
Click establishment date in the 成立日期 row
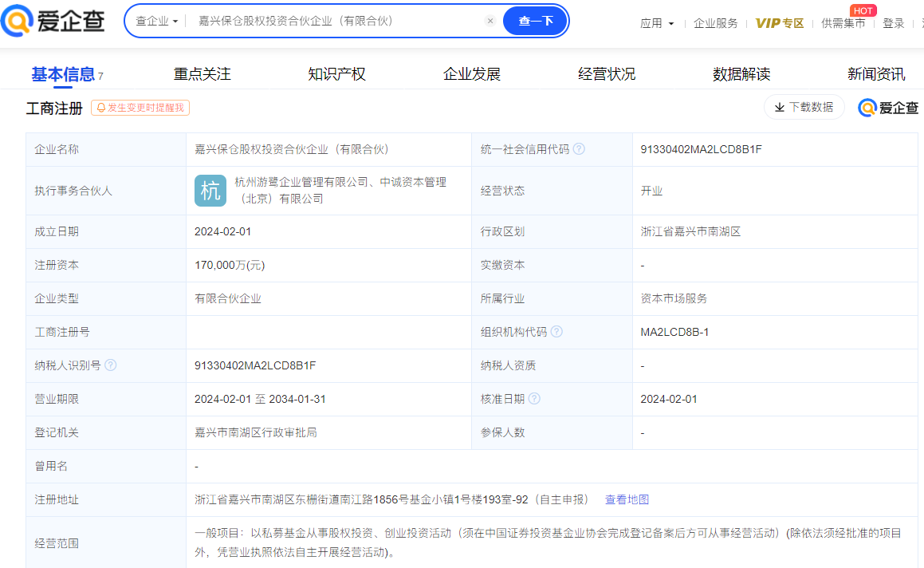point(222,232)
